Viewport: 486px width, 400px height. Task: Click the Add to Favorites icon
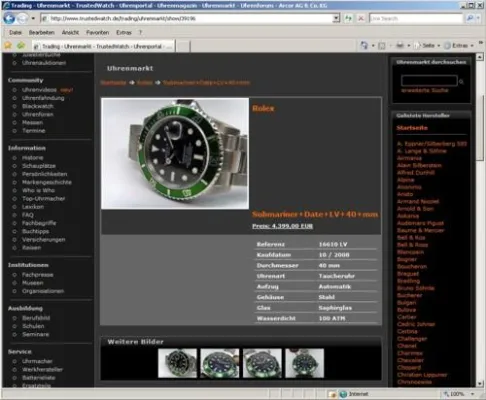click(21, 45)
